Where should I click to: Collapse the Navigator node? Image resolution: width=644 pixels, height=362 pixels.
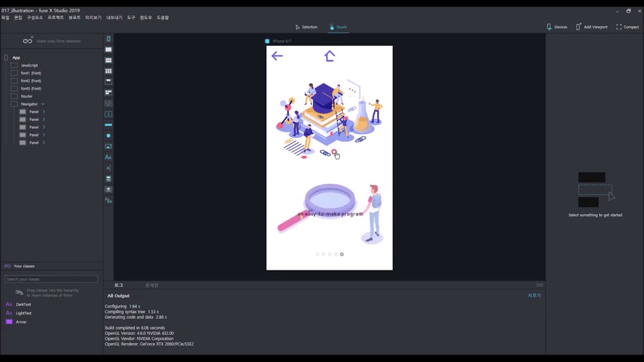[x=43, y=104]
